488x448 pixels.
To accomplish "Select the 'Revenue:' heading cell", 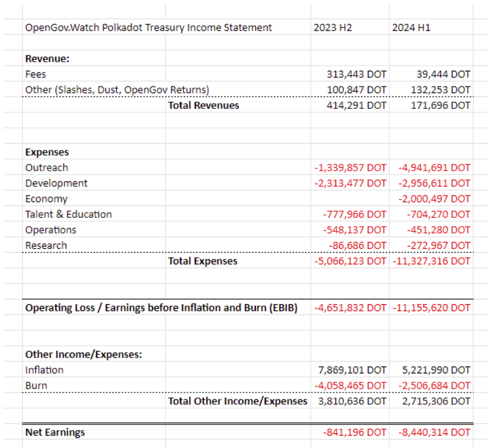I will coord(47,58).
